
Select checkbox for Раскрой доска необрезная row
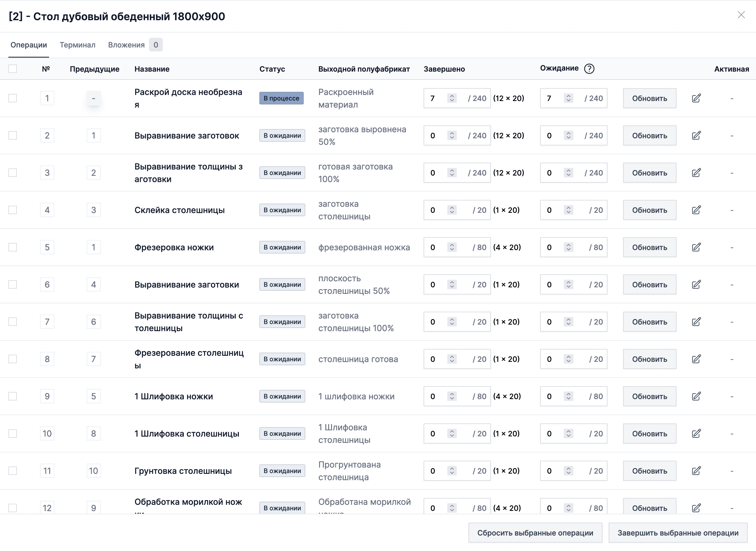pos(13,98)
